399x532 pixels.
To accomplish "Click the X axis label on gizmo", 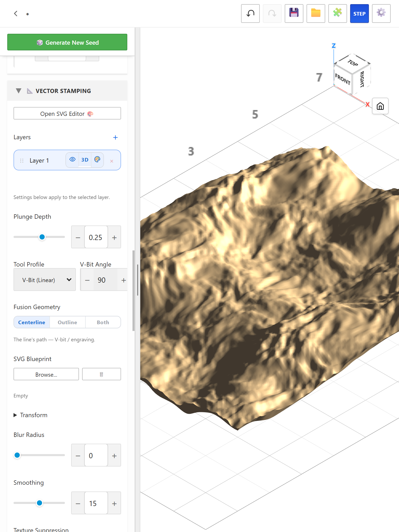I will [x=367, y=104].
